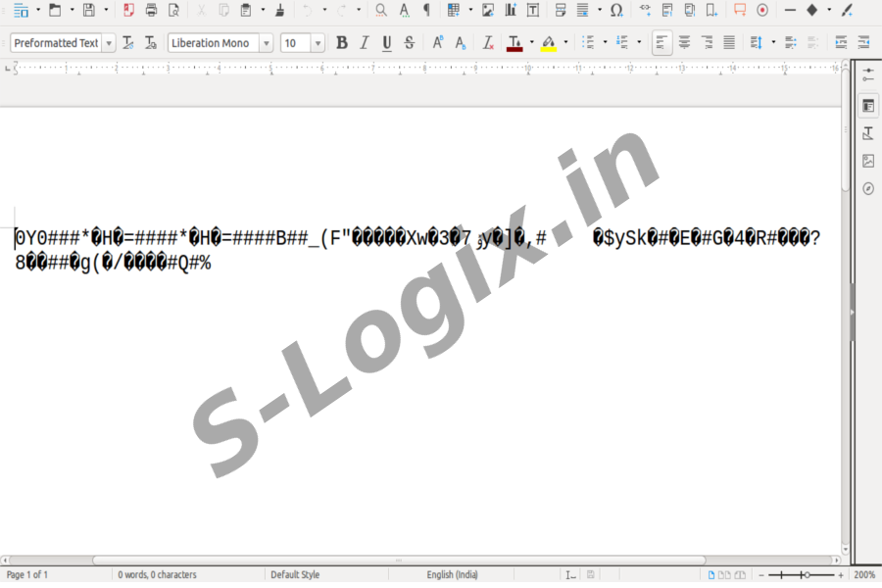Justify the paragraph
Screen dimensions: 882x588
[x=729, y=43]
